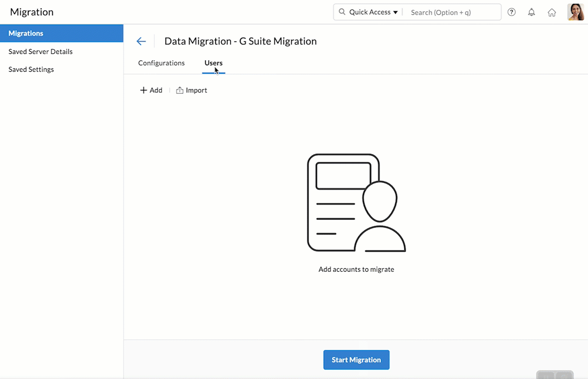Click the search magnifier icon
The height and width of the screenshot is (379, 588).
(342, 11)
